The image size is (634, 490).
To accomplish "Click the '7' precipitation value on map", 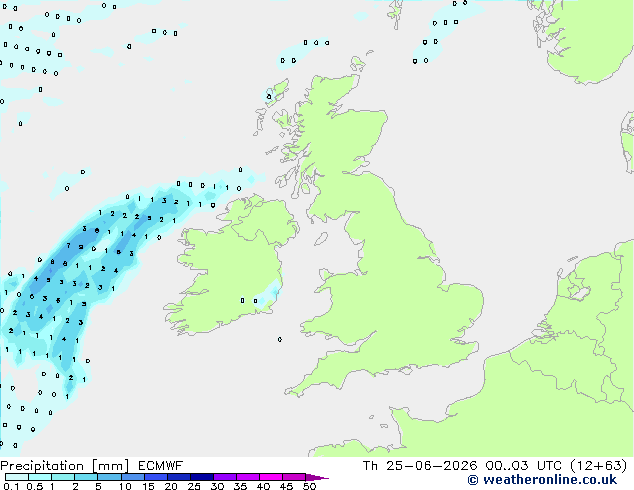I will click(x=68, y=245).
